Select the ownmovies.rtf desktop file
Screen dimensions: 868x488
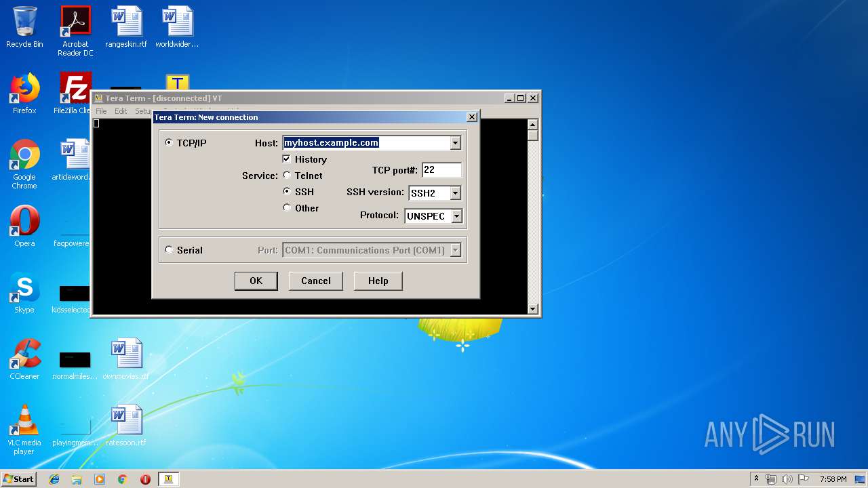coord(126,359)
